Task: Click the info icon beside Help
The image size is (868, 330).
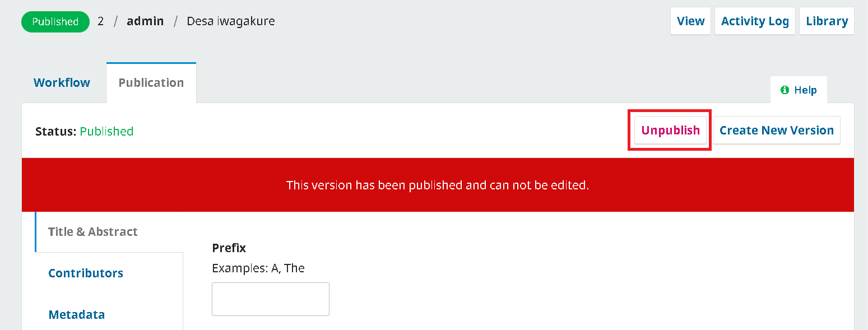Action: (x=785, y=90)
